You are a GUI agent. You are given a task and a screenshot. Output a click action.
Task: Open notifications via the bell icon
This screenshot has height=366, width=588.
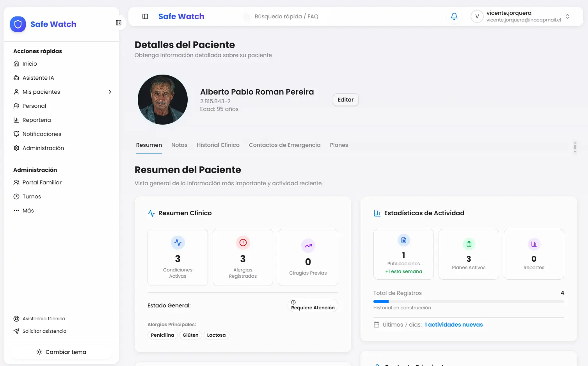pos(454,16)
